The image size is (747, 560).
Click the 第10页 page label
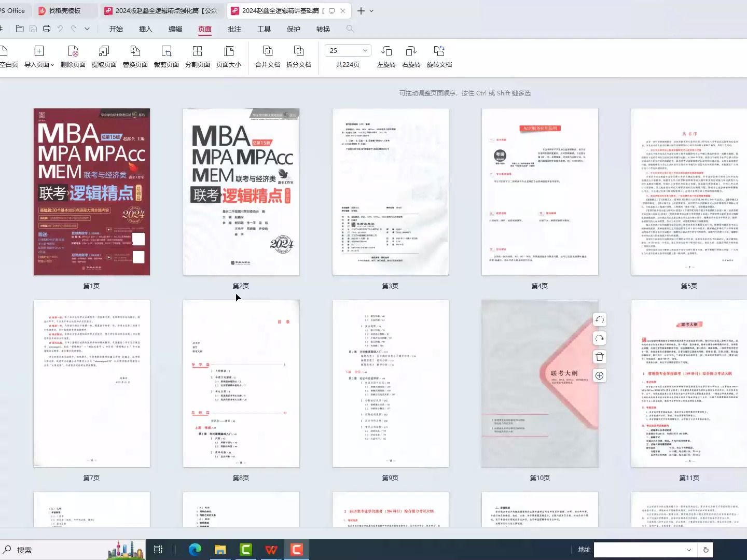[540, 478]
